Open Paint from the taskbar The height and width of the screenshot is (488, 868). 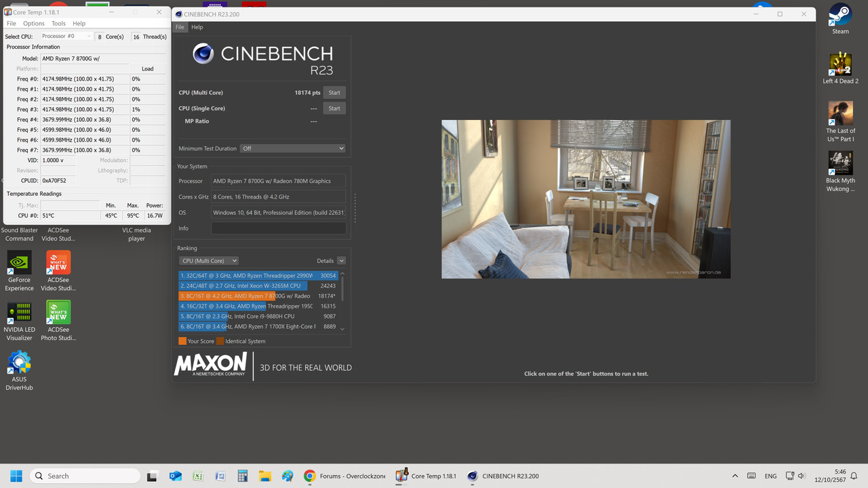coord(288,476)
